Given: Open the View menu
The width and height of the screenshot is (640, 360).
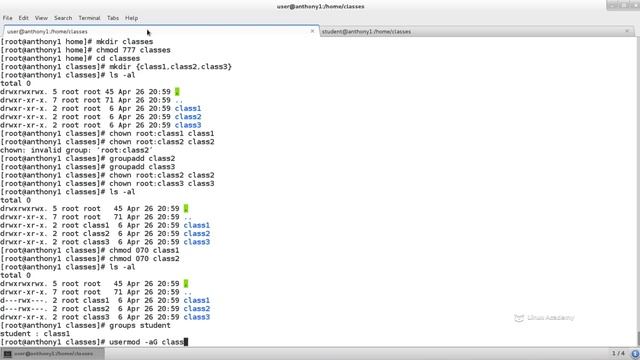Looking at the screenshot, I should [41, 18].
